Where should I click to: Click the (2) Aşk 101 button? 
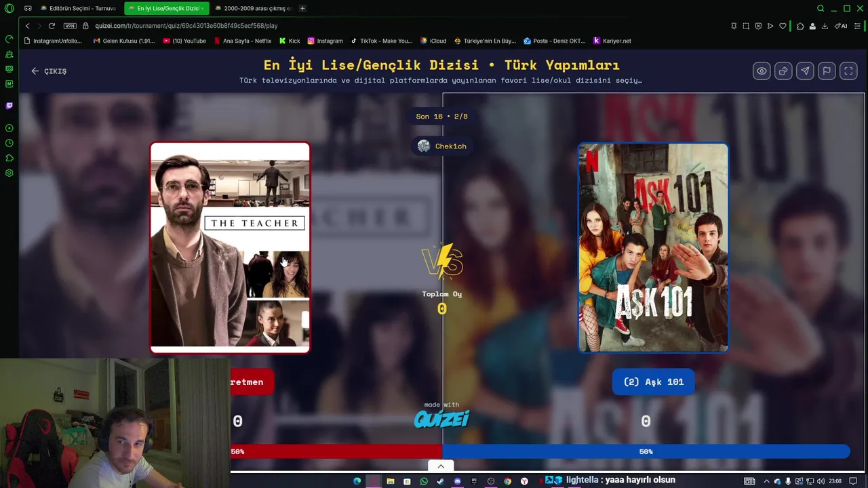coord(654,382)
